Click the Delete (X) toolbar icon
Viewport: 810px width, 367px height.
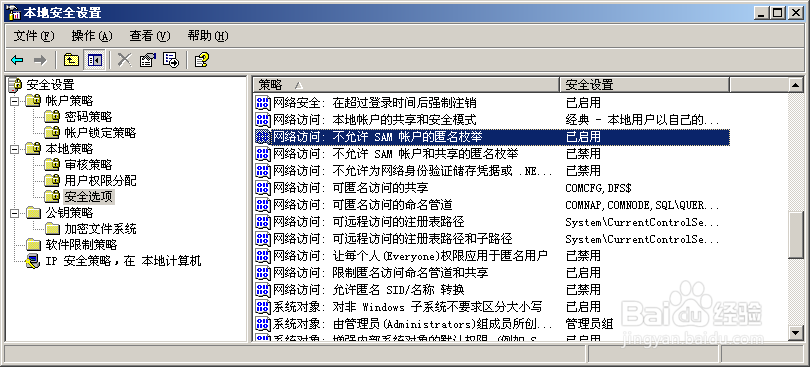(x=124, y=60)
